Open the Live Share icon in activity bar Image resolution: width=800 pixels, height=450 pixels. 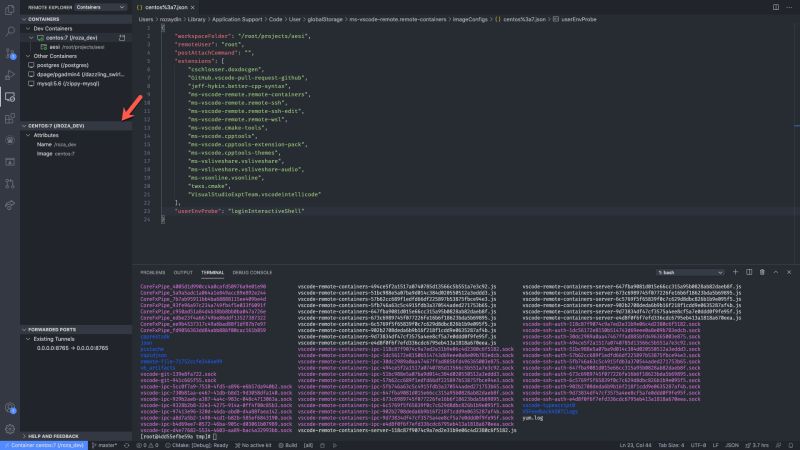(10, 205)
